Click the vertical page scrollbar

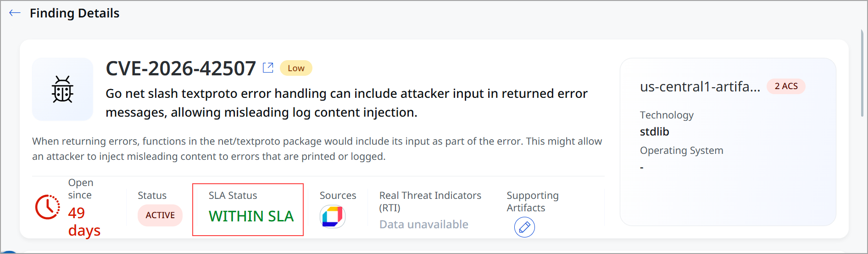pos(862,73)
